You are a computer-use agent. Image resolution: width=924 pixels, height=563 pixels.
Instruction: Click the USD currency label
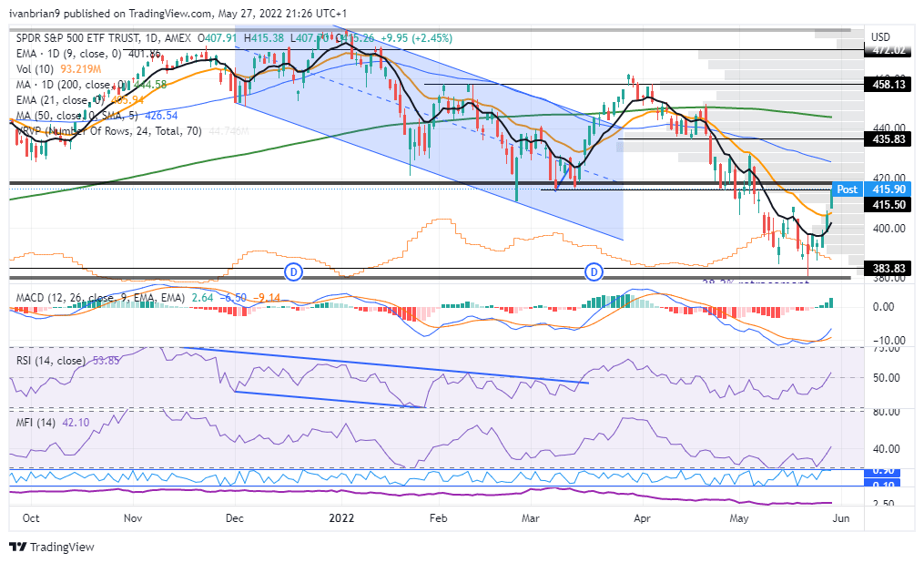click(880, 37)
